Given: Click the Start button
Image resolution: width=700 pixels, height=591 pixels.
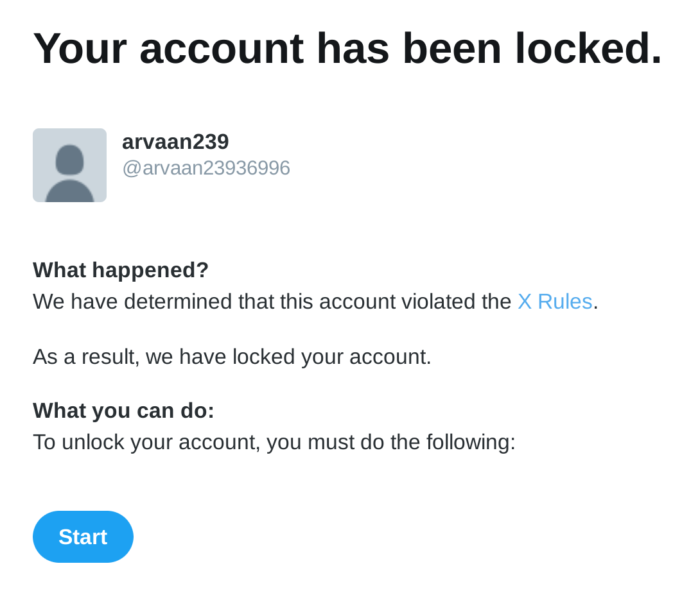Looking at the screenshot, I should [x=83, y=536].
